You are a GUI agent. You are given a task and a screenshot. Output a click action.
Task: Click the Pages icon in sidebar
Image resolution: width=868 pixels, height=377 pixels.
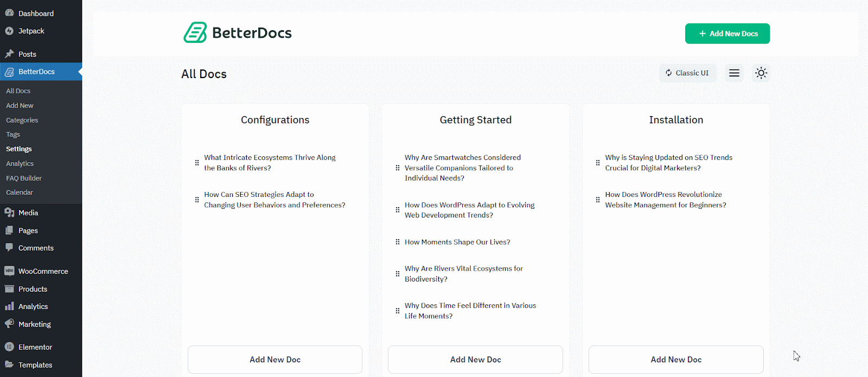[9, 231]
